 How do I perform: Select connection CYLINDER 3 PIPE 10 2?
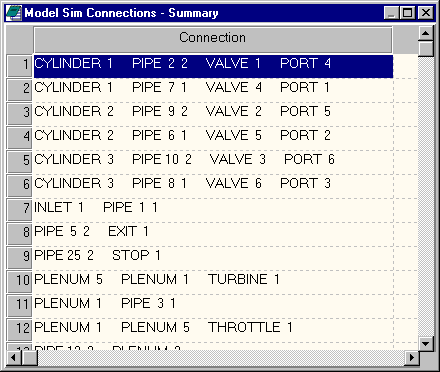(x=213, y=162)
